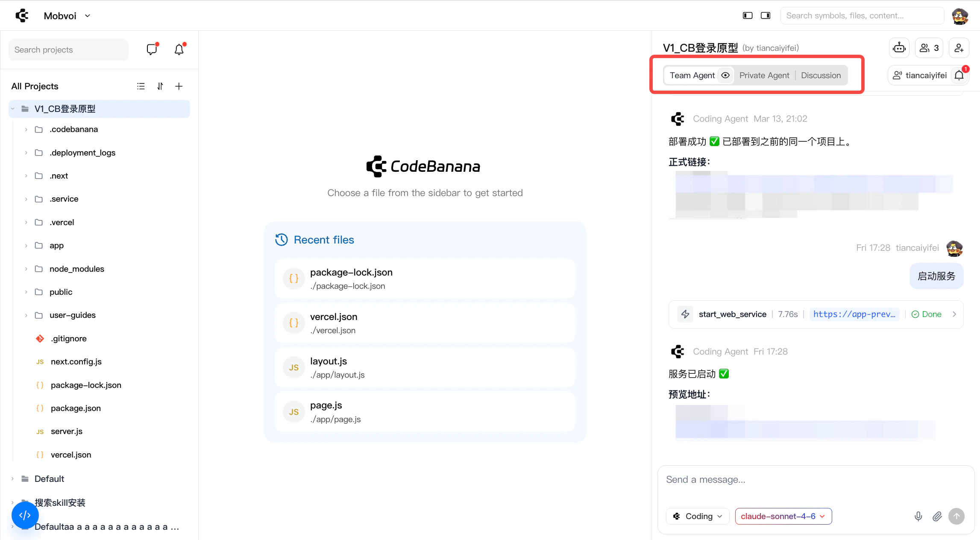
Task: Switch to the Discussion tab
Action: [x=821, y=76]
